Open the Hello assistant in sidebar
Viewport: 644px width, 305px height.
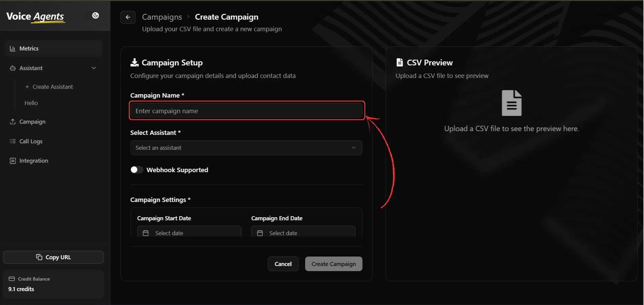coord(31,103)
